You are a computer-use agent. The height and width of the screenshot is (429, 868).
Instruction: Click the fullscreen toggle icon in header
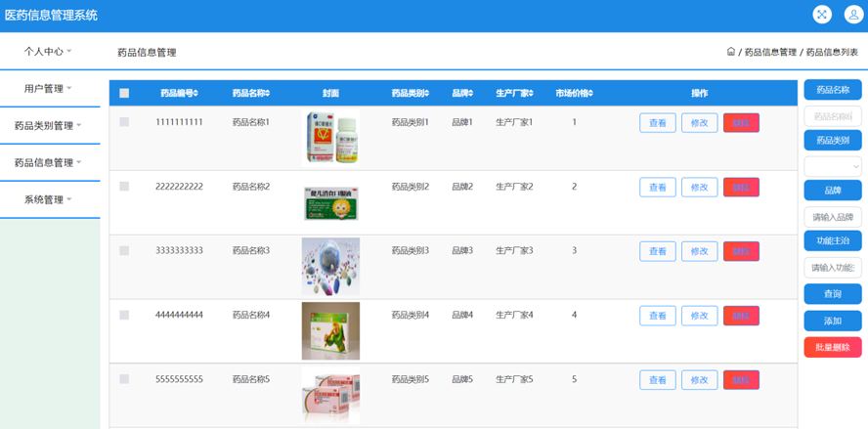click(822, 15)
